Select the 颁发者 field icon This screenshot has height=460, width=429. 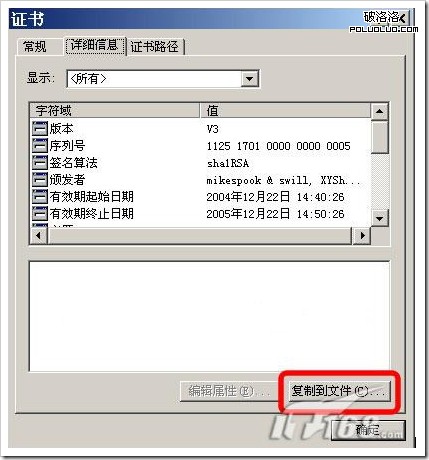click(x=40, y=179)
